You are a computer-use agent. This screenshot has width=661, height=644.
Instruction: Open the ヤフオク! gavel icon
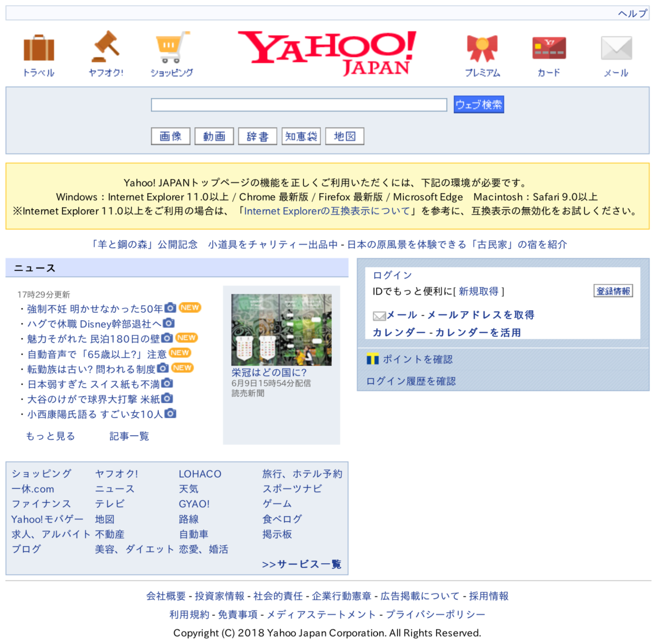(105, 47)
